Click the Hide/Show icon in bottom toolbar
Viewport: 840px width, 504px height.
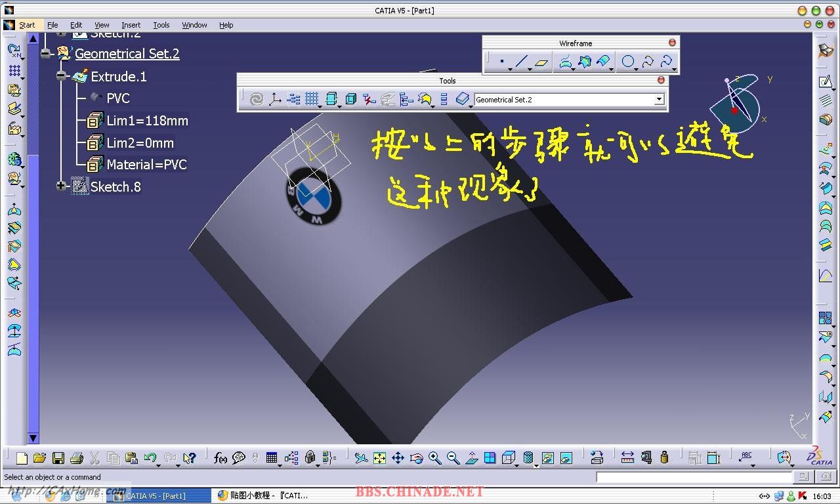[548, 458]
